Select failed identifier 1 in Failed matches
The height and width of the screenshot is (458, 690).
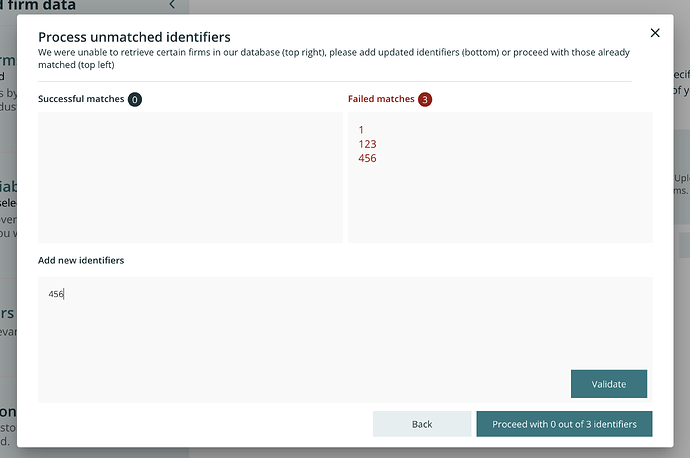[361, 130]
